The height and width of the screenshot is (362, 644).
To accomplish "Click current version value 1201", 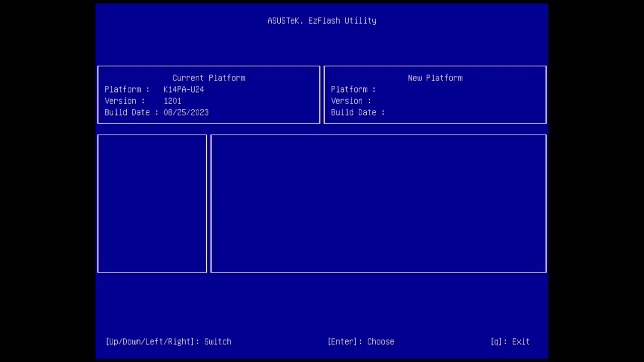I will click(173, 101).
